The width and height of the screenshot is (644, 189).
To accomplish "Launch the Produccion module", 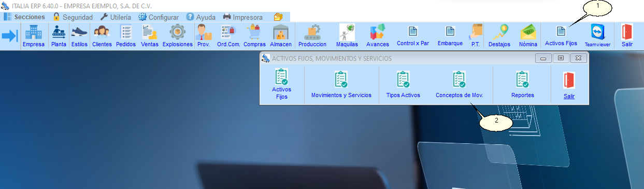I will pos(312,36).
